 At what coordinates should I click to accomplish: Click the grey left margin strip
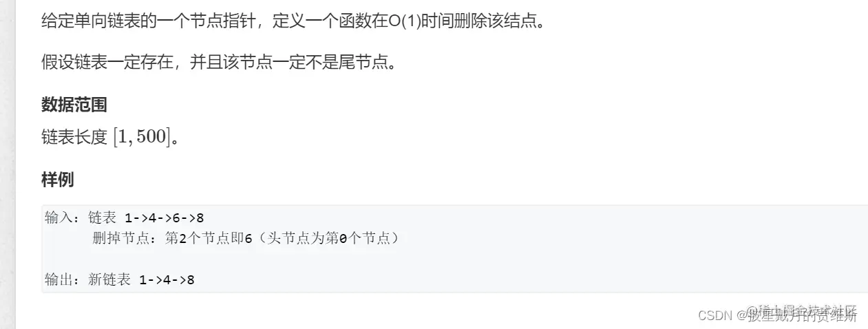point(7,164)
